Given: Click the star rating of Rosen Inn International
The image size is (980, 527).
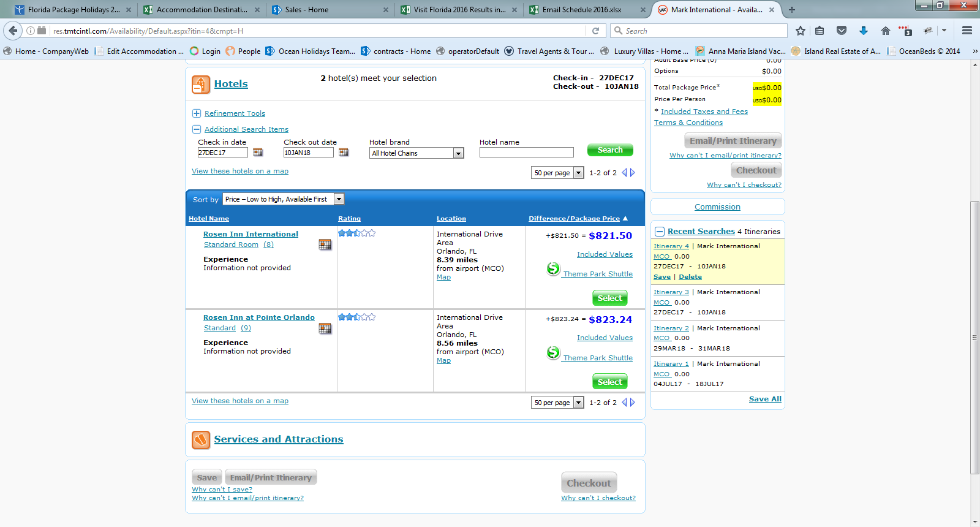Looking at the screenshot, I should tap(356, 233).
